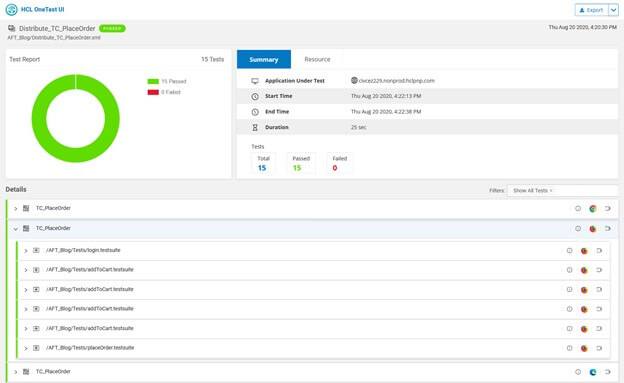Click the 15 Tests label in Test Report
This screenshot has width=624, height=383.
pos(213,59)
